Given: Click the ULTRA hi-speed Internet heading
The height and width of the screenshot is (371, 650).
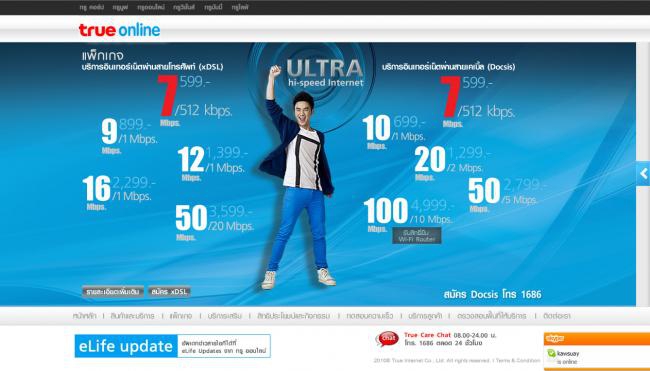Looking at the screenshot, I should pyautogui.click(x=325, y=73).
